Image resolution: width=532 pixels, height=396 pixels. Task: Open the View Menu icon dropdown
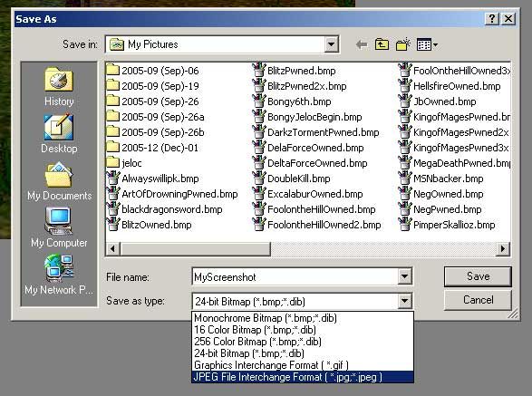pos(427,44)
